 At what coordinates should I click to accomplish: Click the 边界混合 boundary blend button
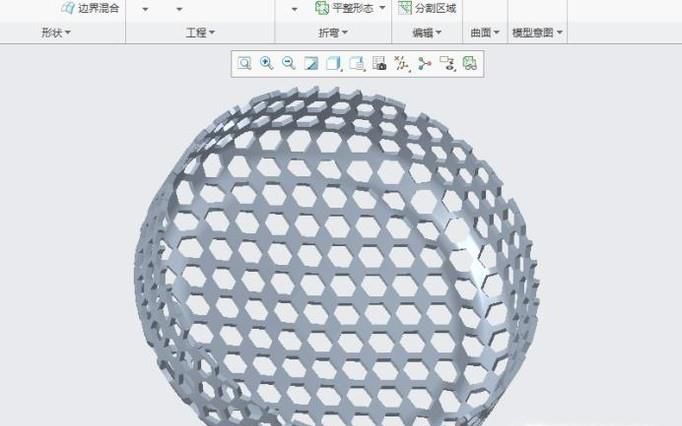90,8
